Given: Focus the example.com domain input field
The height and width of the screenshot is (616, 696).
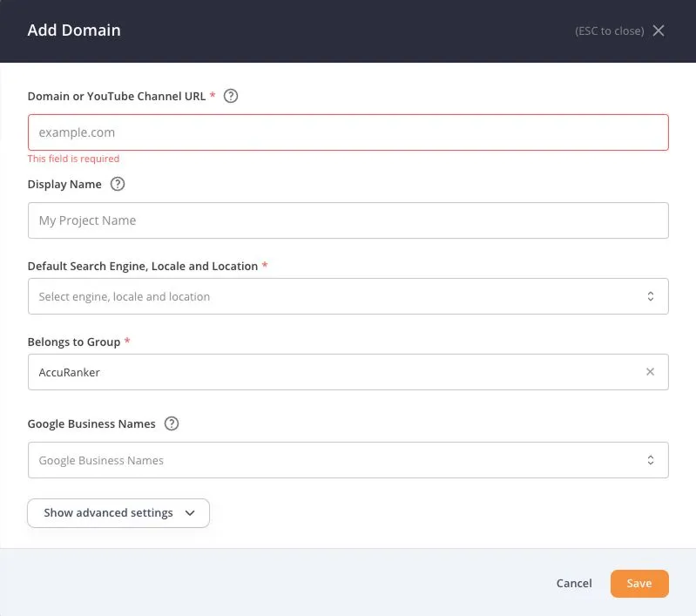Looking at the screenshot, I should tap(348, 132).
